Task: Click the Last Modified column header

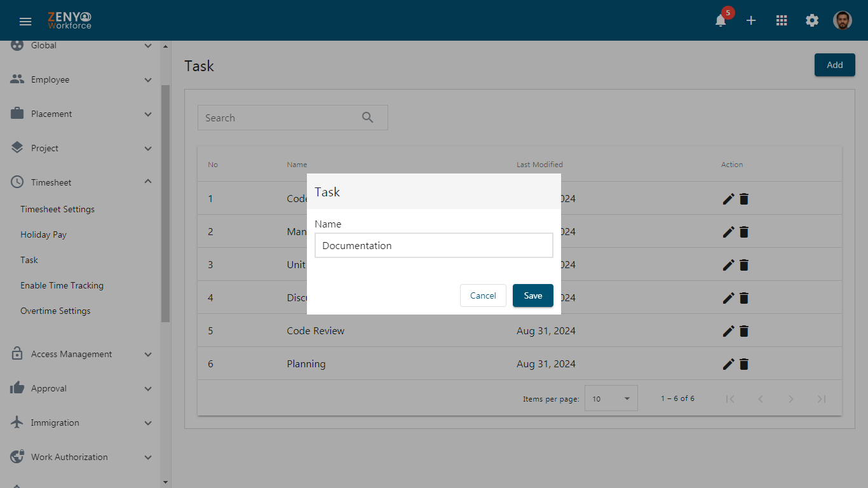Action: 539,165
